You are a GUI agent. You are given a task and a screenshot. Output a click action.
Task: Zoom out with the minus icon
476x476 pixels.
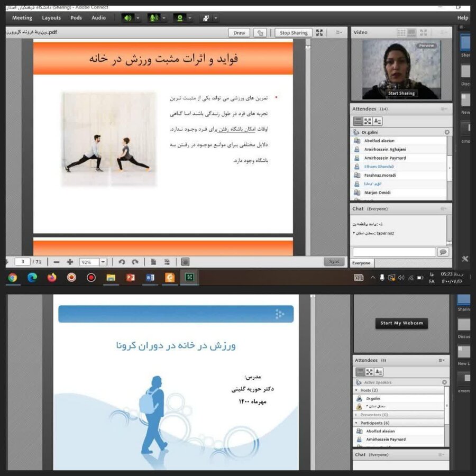coord(57,262)
